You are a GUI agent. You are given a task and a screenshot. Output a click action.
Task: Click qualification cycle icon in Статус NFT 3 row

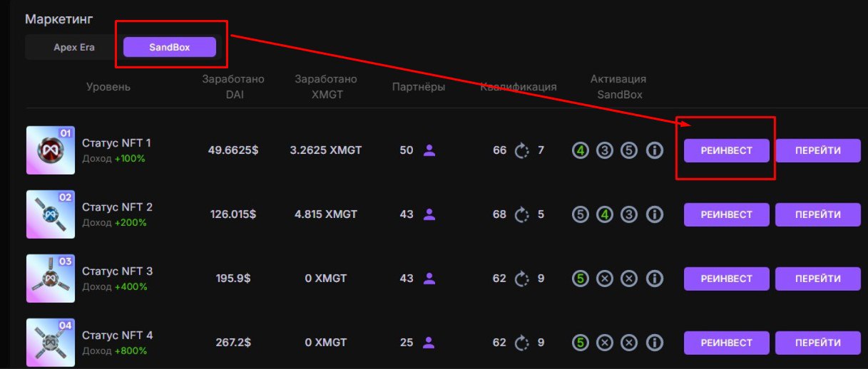tap(522, 279)
